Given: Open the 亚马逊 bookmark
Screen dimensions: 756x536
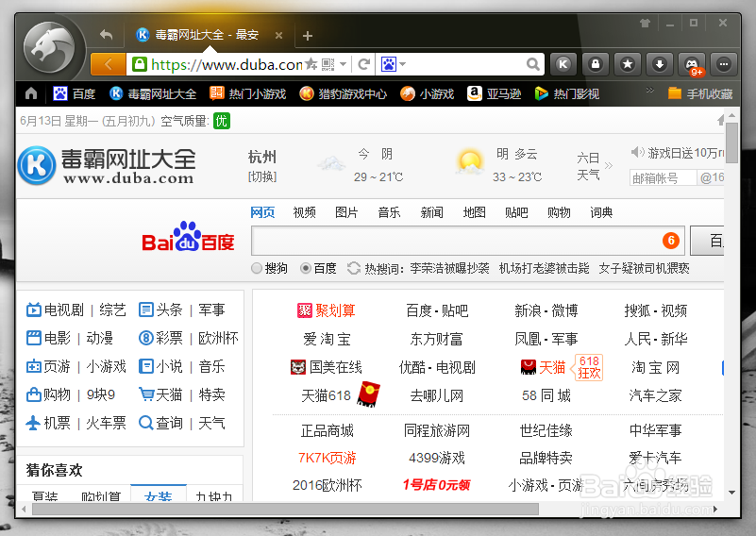Looking at the screenshot, I should pos(495,93).
